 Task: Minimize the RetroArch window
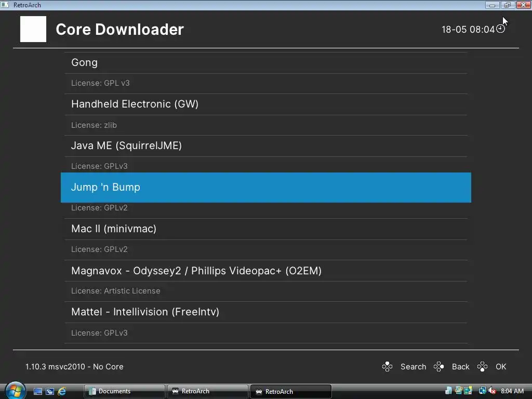coord(493,5)
